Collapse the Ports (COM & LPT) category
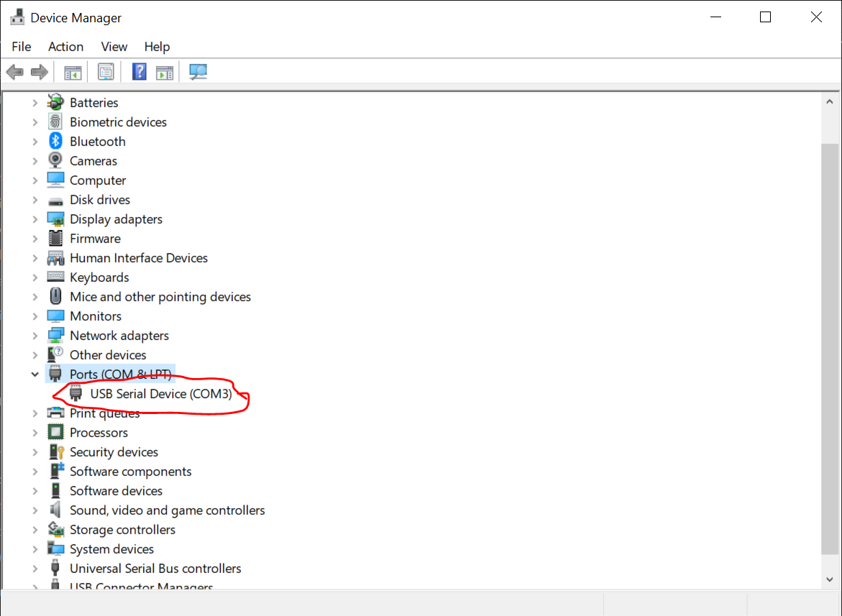The width and height of the screenshot is (842, 616). coord(35,374)
